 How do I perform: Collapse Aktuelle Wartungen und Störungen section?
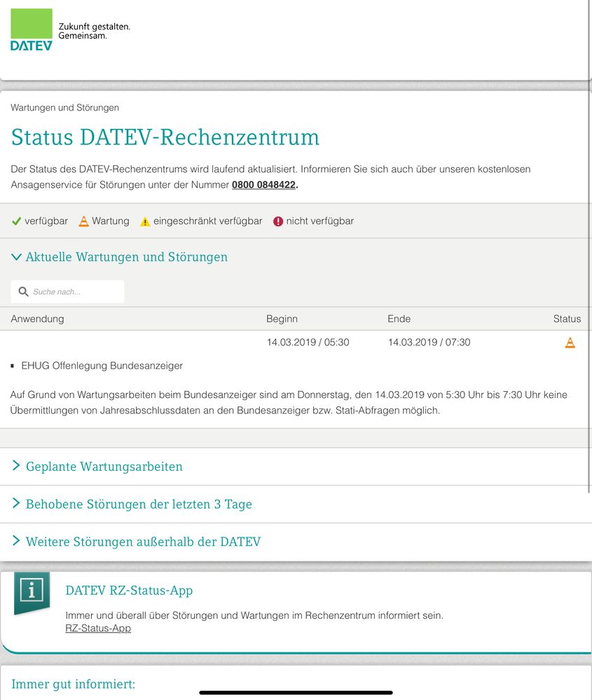(x=120, y=256)
